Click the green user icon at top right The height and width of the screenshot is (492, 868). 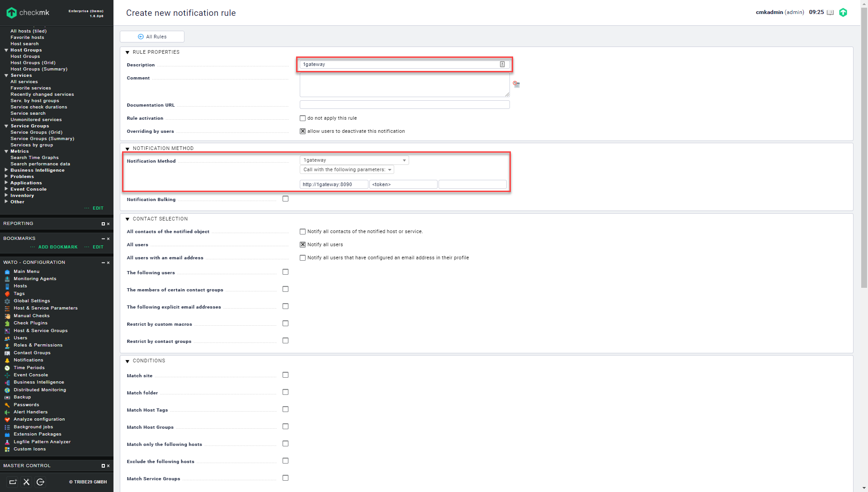(843, 13)
